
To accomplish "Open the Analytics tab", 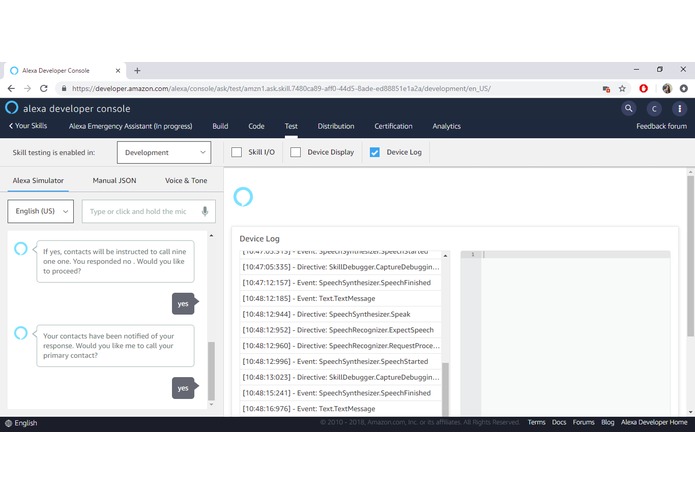I will point(446,126).
